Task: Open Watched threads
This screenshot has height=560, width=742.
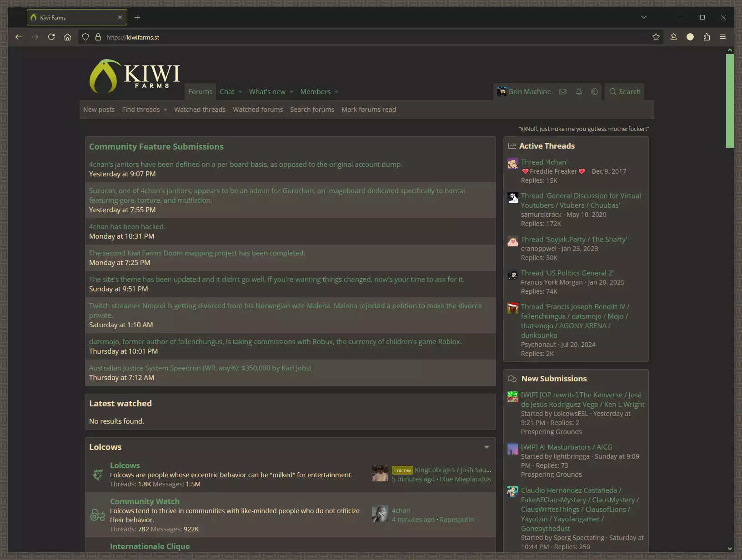Action: click(200, 110)
